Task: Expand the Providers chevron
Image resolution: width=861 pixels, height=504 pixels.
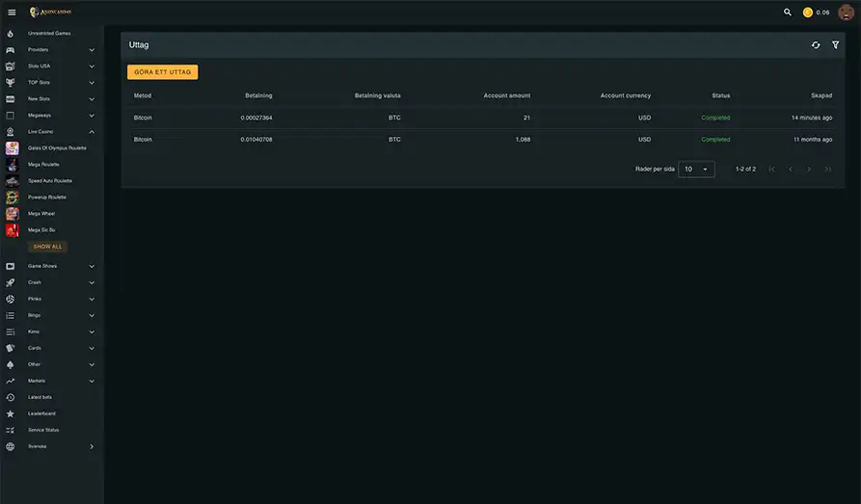Action: [92, 50]
